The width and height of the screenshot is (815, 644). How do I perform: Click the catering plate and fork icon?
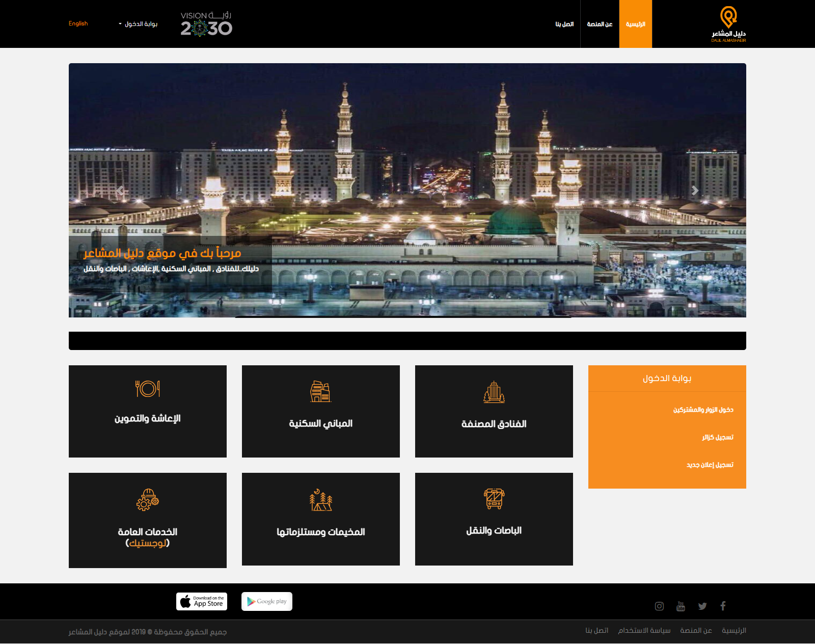pos(148,389)
